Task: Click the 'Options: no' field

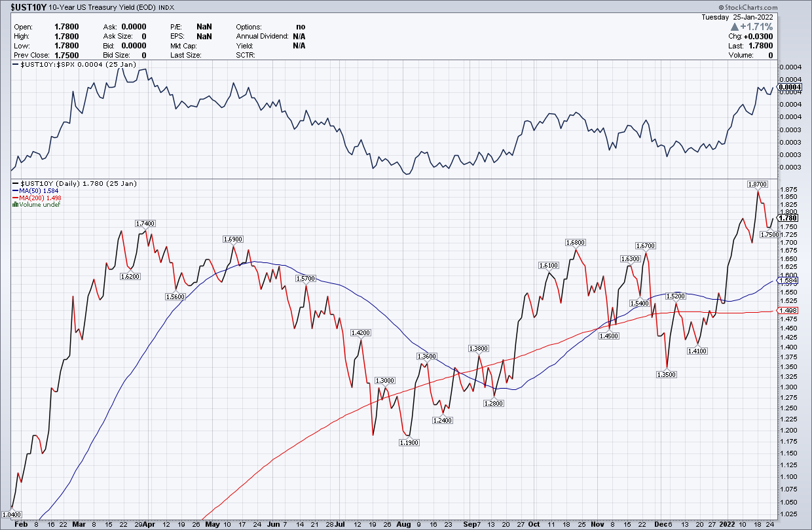Action: [270, 27]
